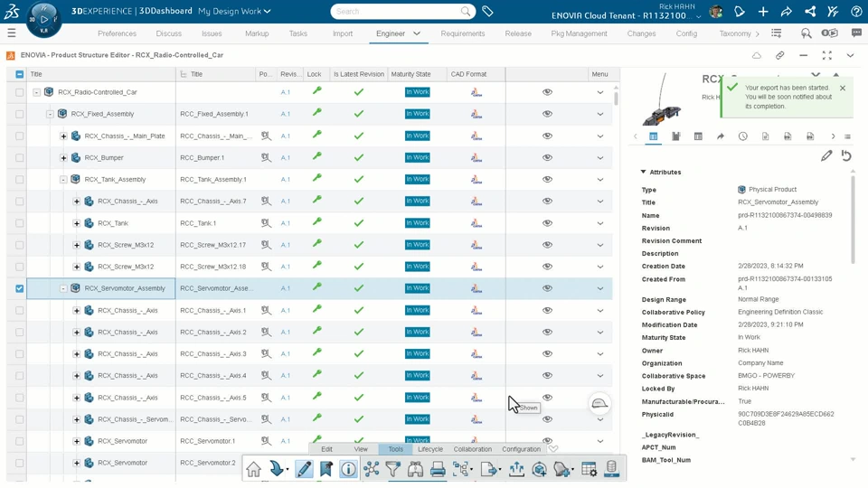Open the history clock icon in properties panel
This screenshot has width=868, height=488.
tap(743, 136)
